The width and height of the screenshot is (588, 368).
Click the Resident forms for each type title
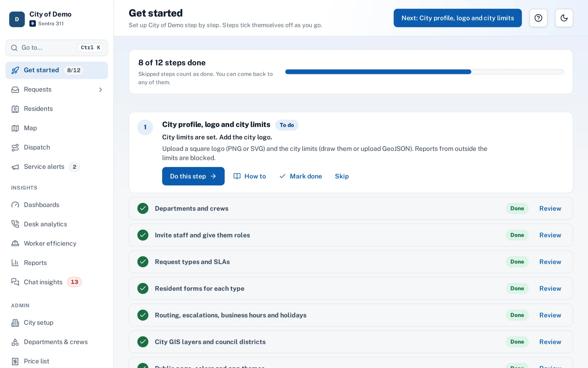coord(199,289)
